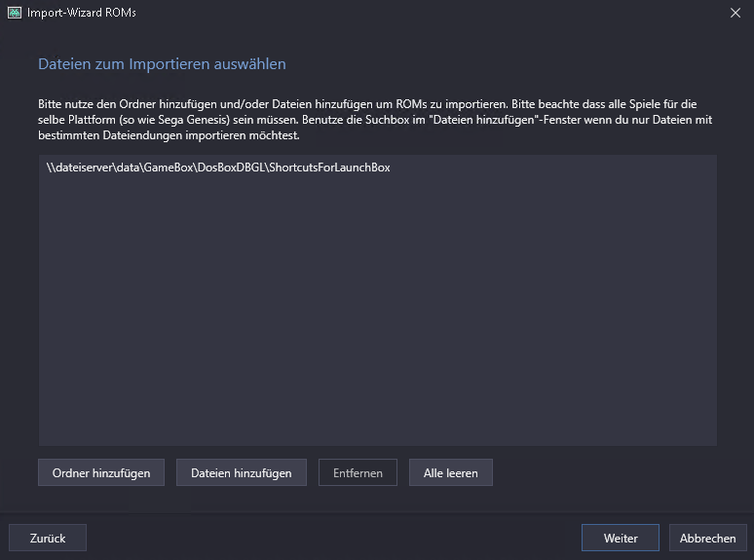Cancel the wizard via 'Abbrechen'
This screenshot has height=560, width=754.
tap(707, 538)
